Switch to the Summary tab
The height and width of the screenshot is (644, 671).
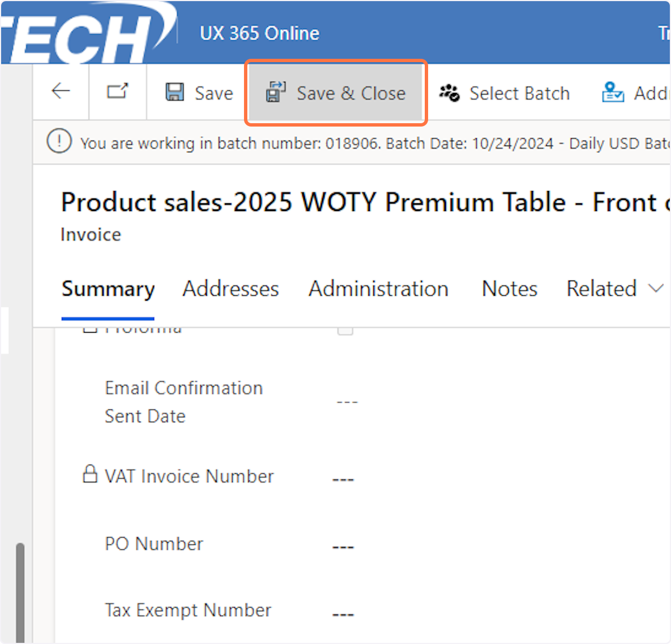pyautogui.click(x=108, y=289)
